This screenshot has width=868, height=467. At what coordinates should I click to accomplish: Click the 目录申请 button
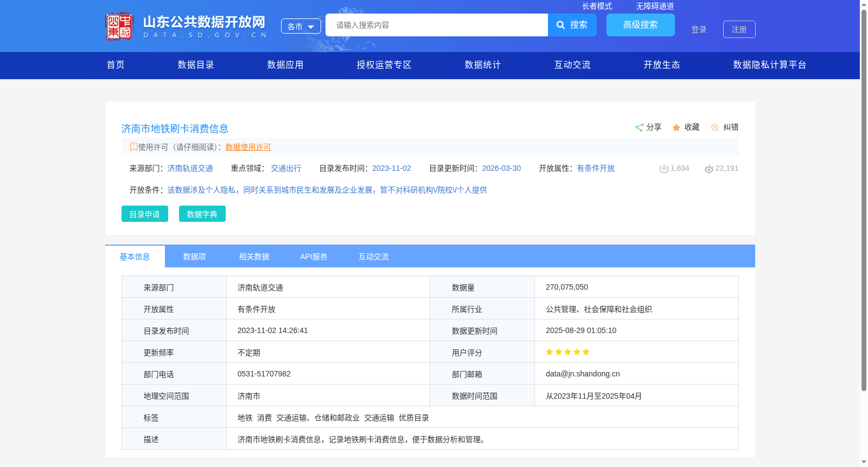pyautogui.click(x=145, y=214)
